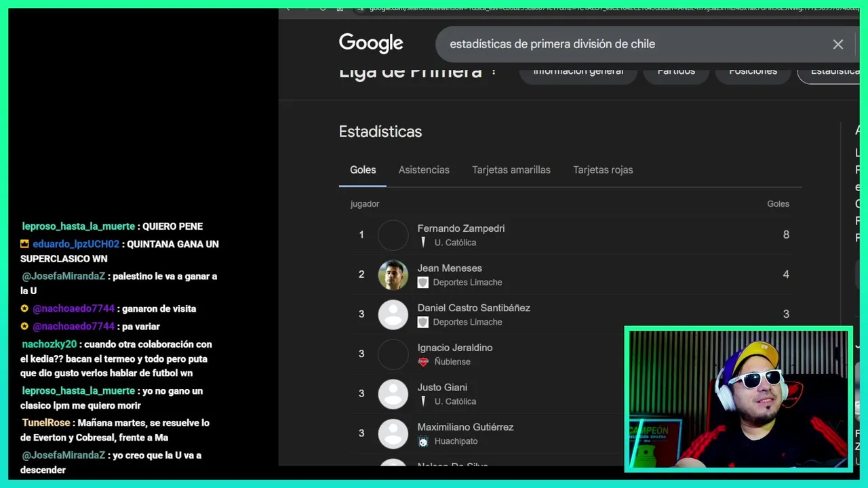Click Deportes Limache crest under Jean Meneses
The width and height of the screenshot is (868, 488).
(x=423, y=283)
